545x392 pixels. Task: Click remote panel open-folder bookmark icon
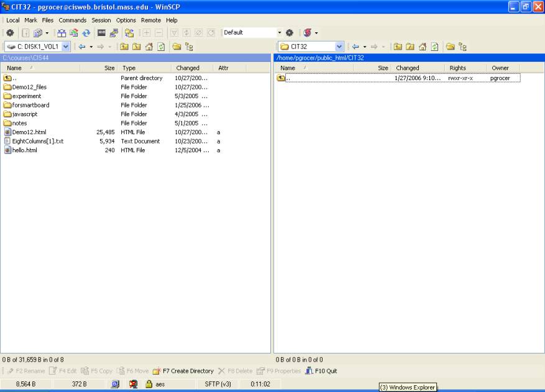[x=450, y=47]
